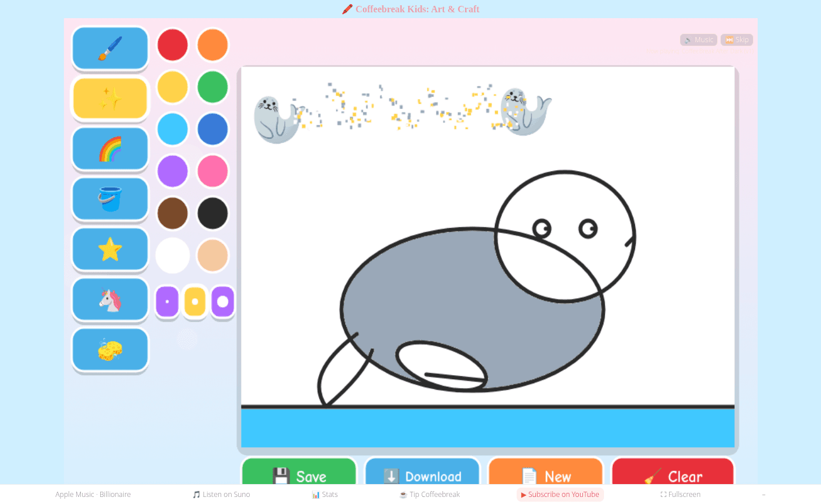The height and width of the screenshot is (504, 821).
Task: Open Listen on Suno link
Action: click(221, 495)
